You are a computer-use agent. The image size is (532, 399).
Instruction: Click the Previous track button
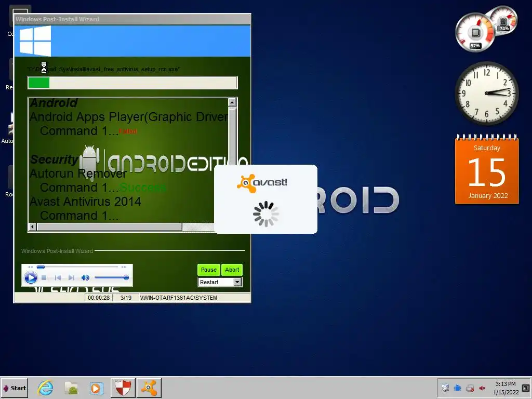[58, 278]
